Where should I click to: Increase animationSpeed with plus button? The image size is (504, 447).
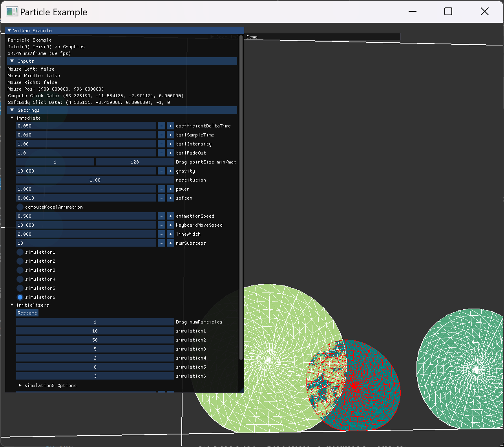pos(170,216)
